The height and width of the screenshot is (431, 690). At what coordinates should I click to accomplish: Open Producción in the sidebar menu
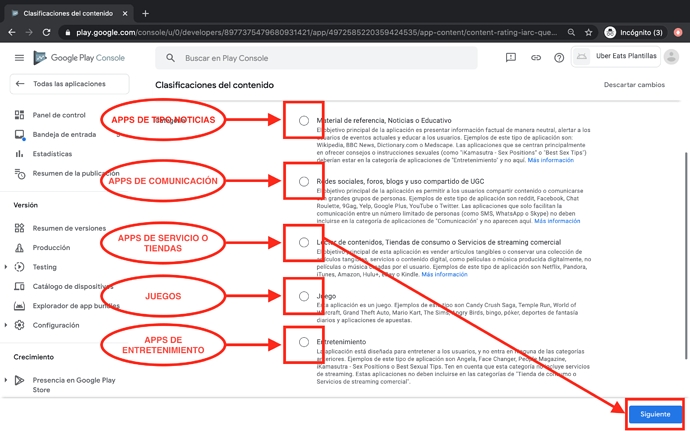click(x=51, y=247)
